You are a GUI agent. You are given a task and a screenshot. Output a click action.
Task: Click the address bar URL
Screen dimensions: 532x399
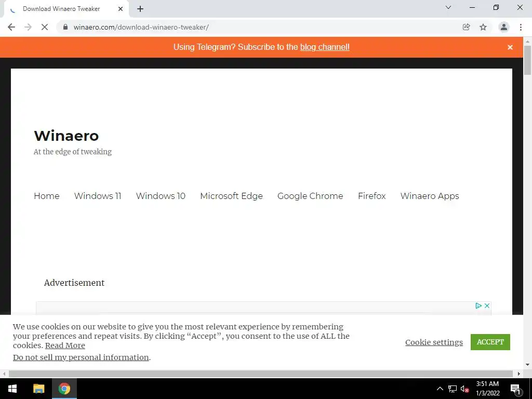click(141, 27)
